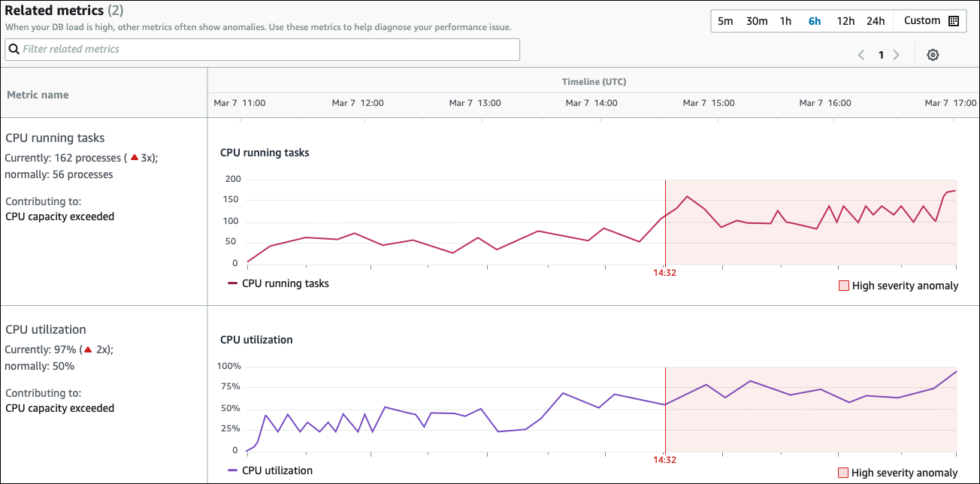This screenshot has width=980, height=484.
Task: Choose the 1h time range
Action: click(785, 21)
